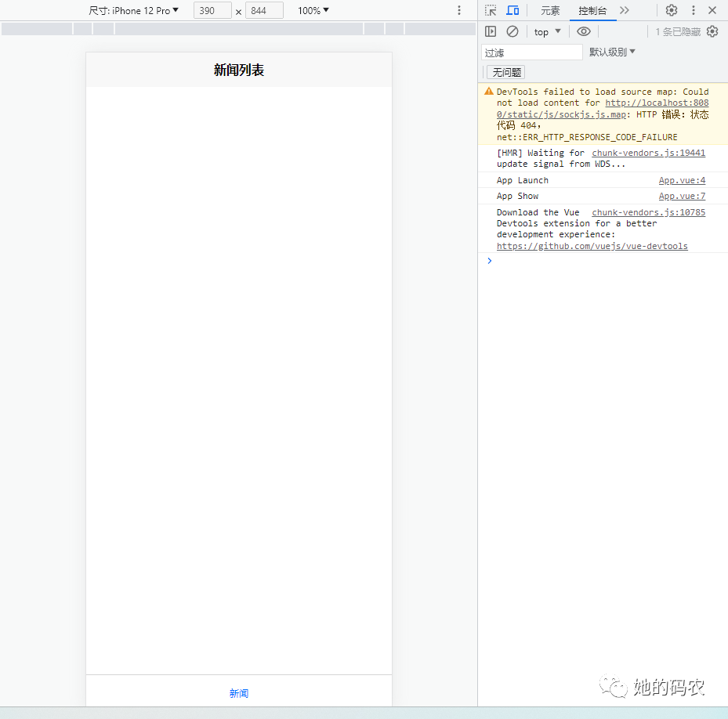Expand the more tabs chevron
The width and height of the screenshot is (728, 719).
625,10
